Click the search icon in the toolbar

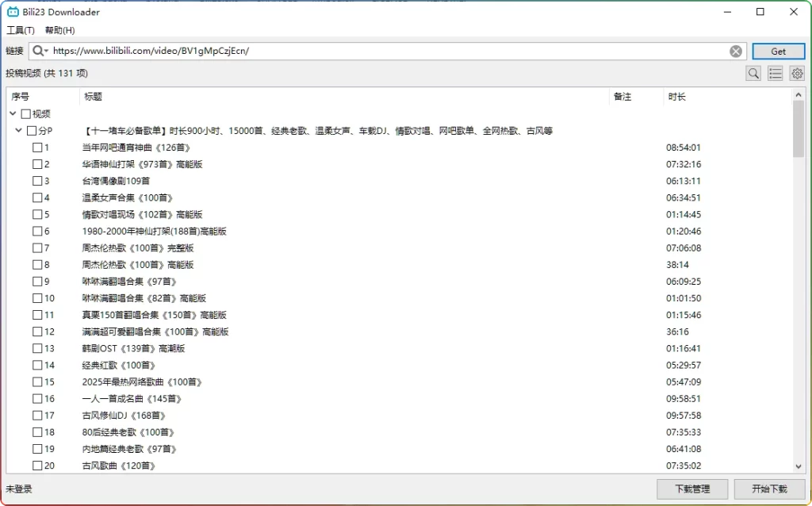click(753, 74)
